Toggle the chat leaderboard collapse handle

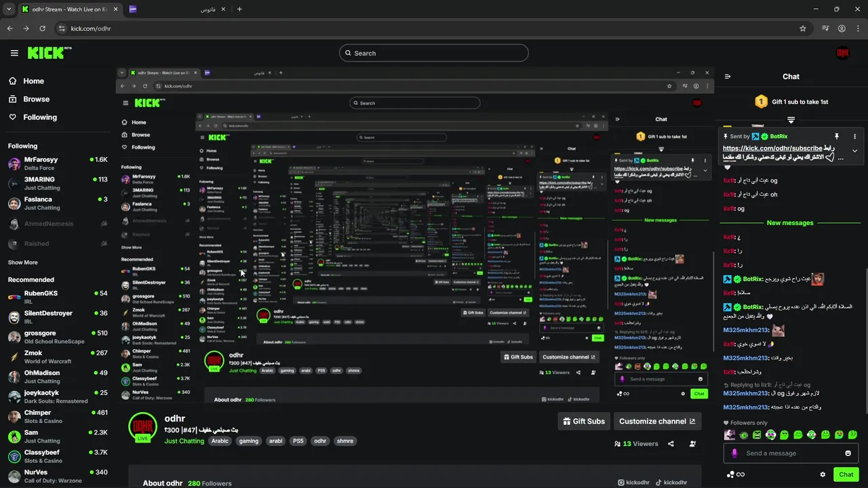[x=791, y=120]
